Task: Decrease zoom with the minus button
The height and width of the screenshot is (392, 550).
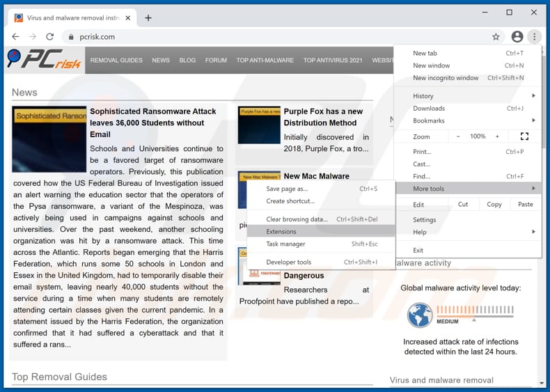Action: (x=458, y=136)
